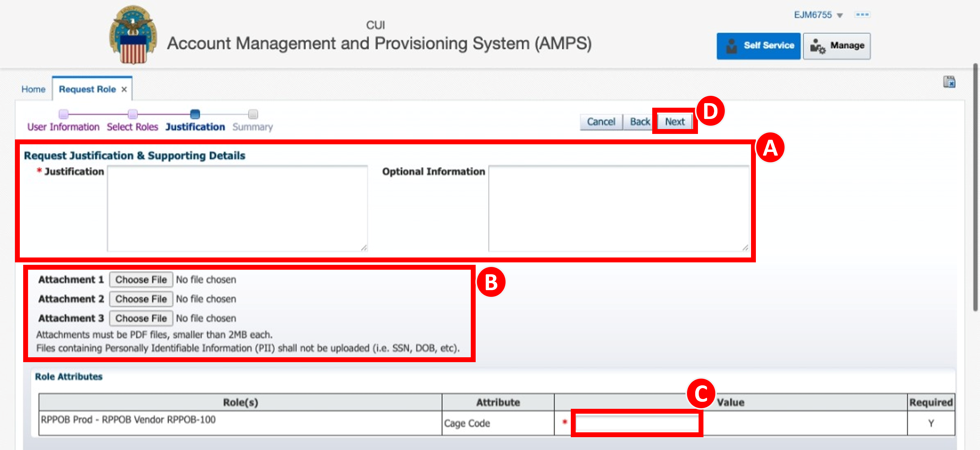This screenshot has height=450, width=980.
Task: Click Next to proceed to Summary
Action: [x=674, y=121]
